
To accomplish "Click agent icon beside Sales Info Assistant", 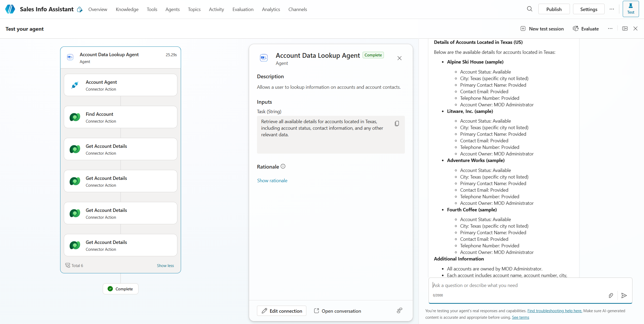I will [80, 10].
